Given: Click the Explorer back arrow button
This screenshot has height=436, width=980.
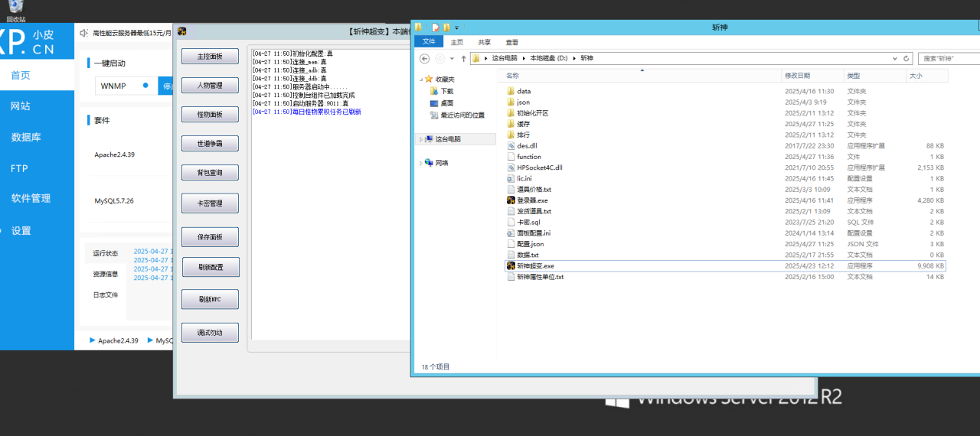Looking at the screenshot, I should 424,58.
